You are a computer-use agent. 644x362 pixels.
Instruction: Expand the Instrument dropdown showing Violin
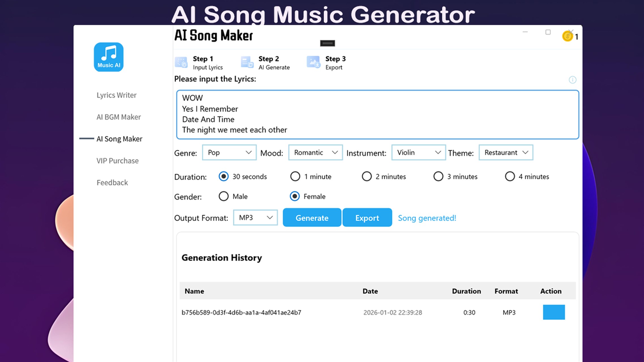(418, 153)
